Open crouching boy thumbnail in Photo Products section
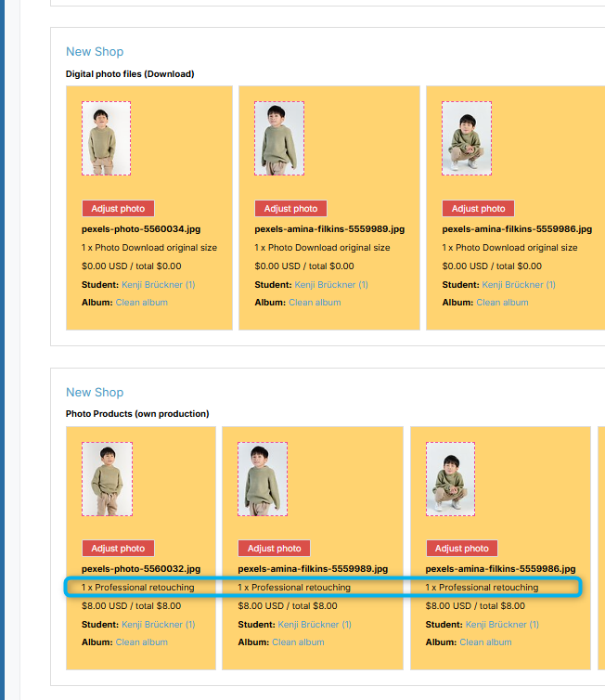The image size is (605, 700). [x=451, y=479]
